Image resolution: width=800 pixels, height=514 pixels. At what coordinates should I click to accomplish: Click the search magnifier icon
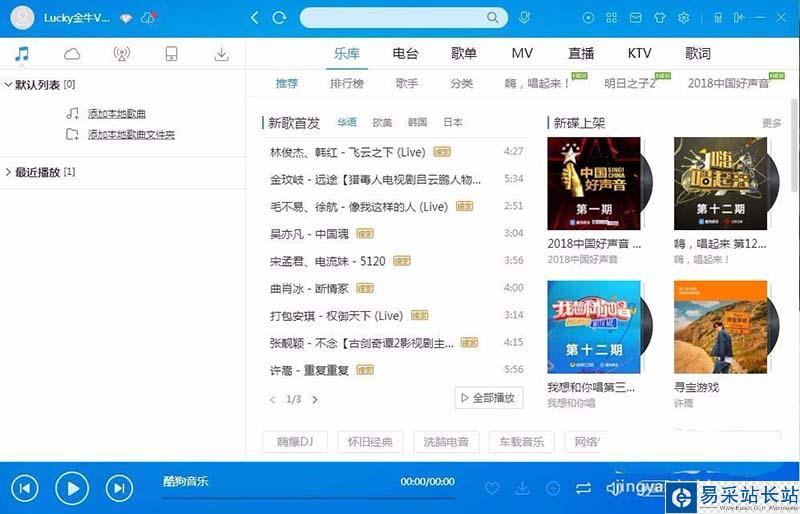point(492,18)
